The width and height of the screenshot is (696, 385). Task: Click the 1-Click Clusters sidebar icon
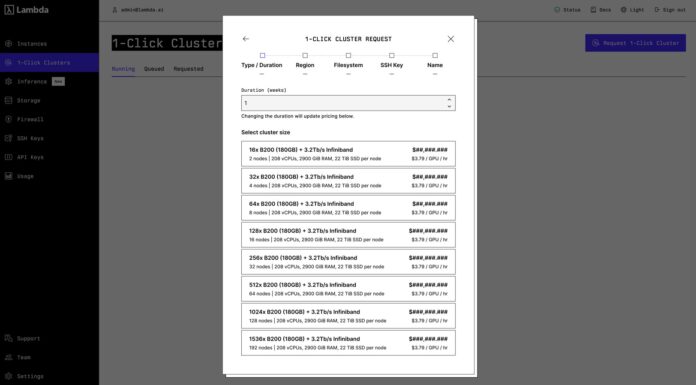click(x=8, y=63)
